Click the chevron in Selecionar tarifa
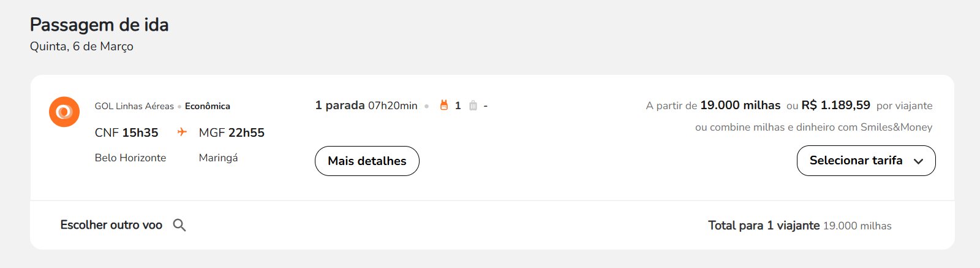980x268 pixels. tap(918, 161)
